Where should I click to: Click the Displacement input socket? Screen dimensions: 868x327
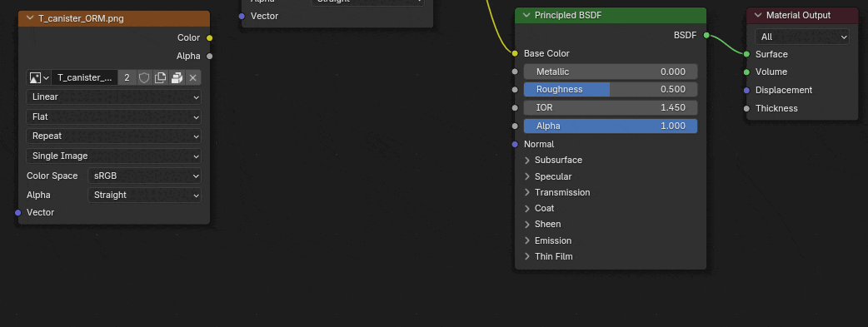(746, 90)
